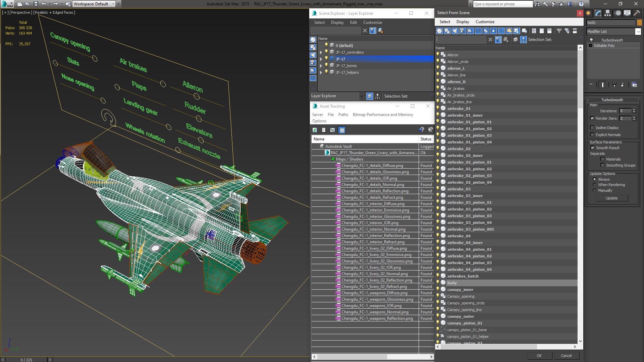Image resolution: width=644 pixels, height=362 pixels.
Task: Open the Hierarchy command panel tab
Action: (608, 13)
